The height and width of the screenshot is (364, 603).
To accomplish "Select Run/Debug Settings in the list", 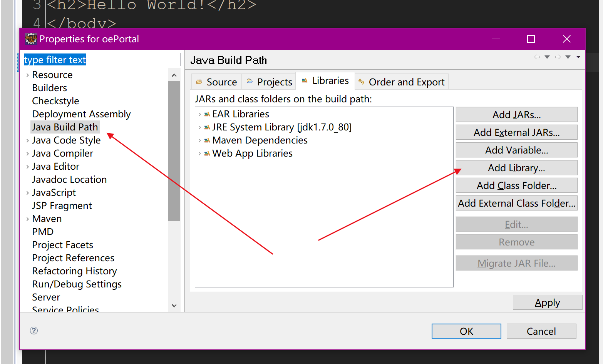I will point(77,284).
